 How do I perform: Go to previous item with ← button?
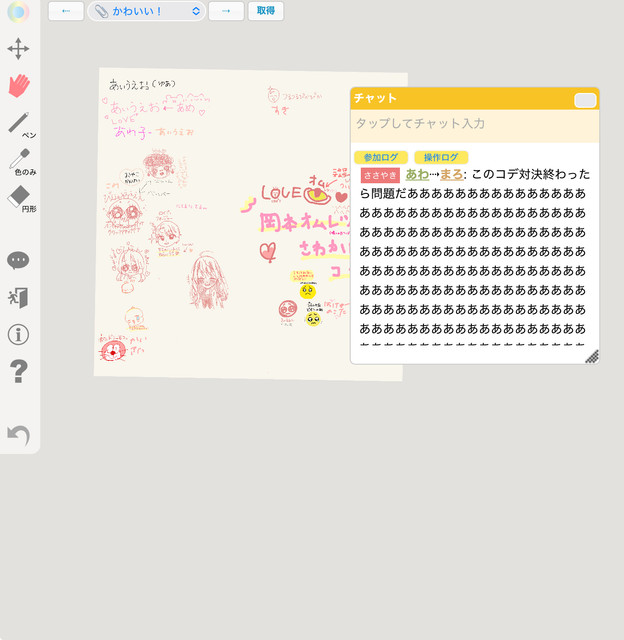coord(66,11)
